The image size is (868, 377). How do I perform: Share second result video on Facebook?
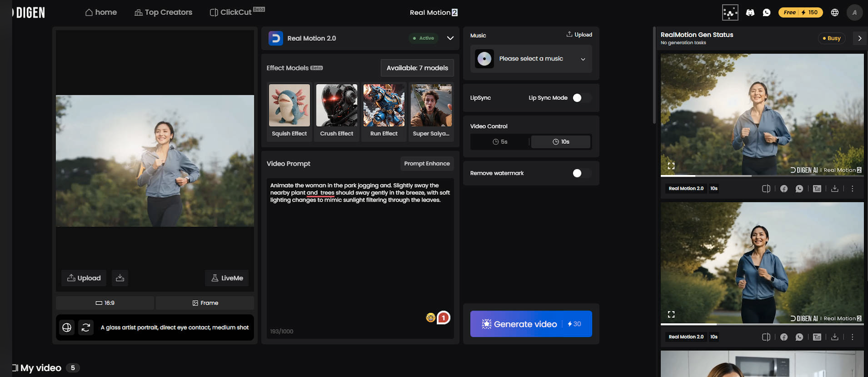point(784,337)
